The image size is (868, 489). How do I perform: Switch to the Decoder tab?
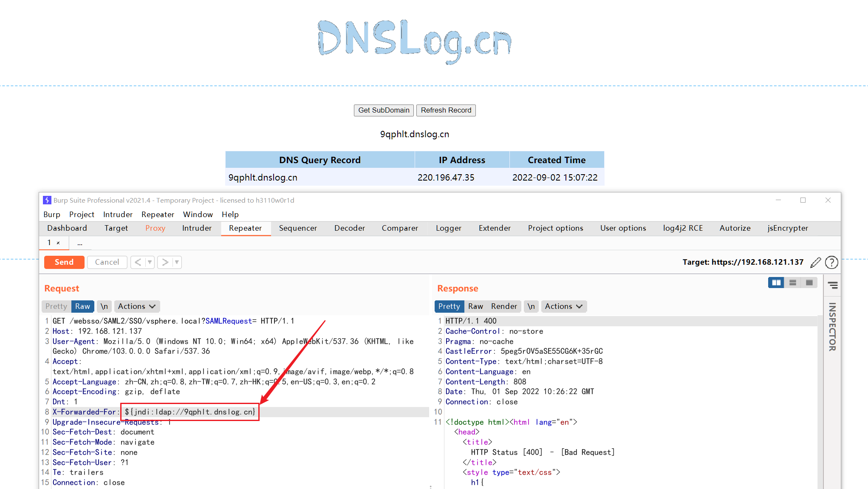349,228
